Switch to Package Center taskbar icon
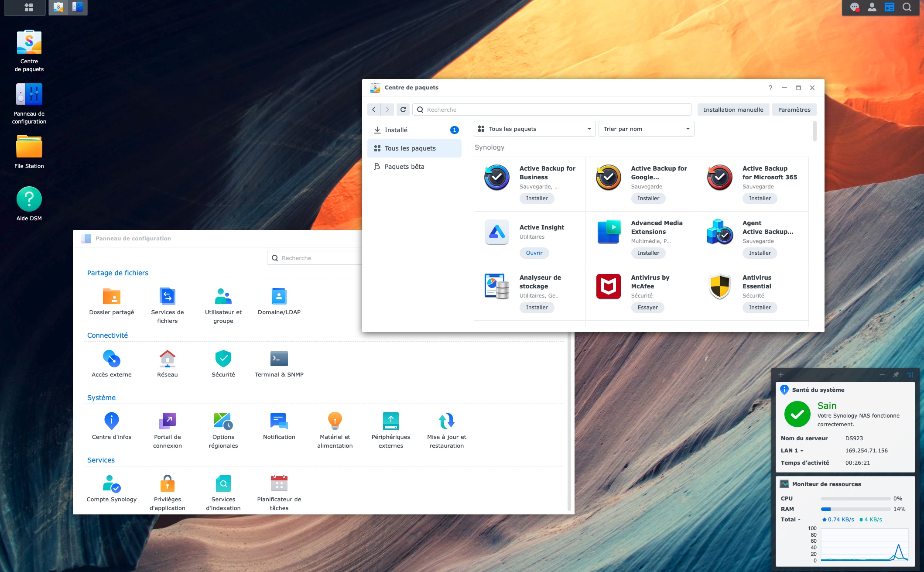This screenshot has height=572, width=924. click(x=58, y=7)
